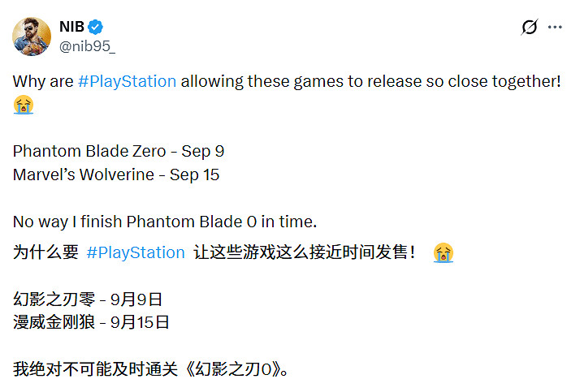
Task: Open NIB's profile avatar picture
Action: coord(32,36)
